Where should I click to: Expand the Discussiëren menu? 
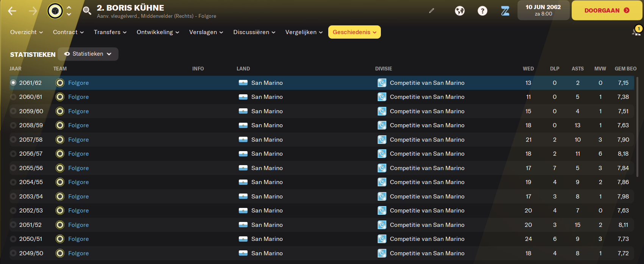(254, 32)
